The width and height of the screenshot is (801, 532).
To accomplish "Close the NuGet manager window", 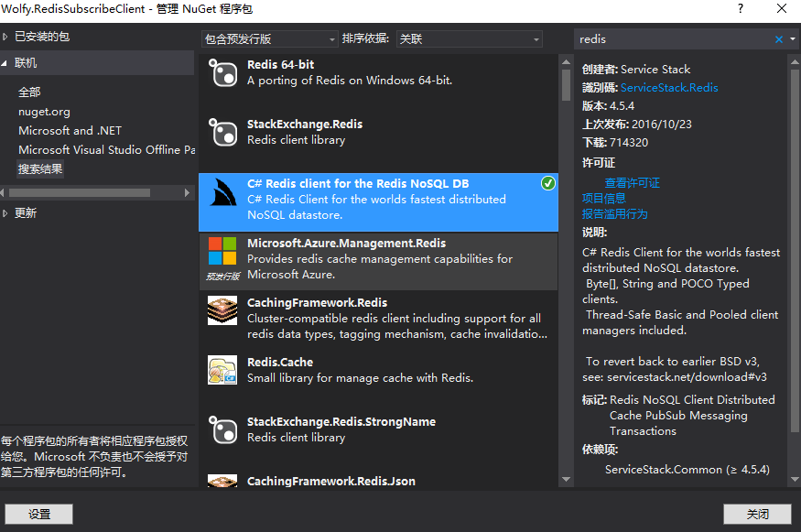I will (x=782, y=8).
